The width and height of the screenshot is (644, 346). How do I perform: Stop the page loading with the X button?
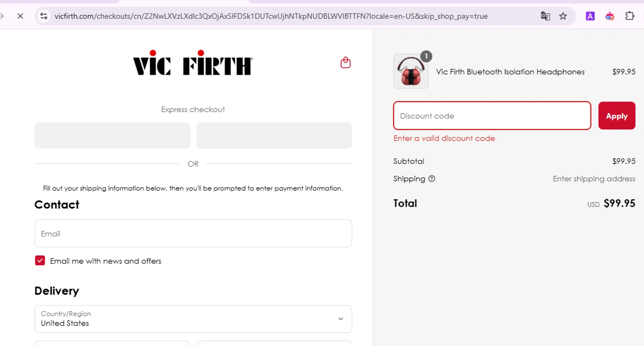click(20, 16)
